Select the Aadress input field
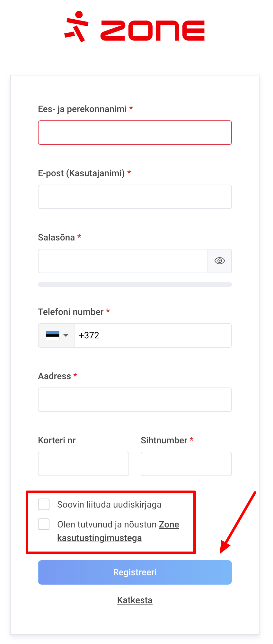This screenshot has width=273, height=644. point(135,400)
